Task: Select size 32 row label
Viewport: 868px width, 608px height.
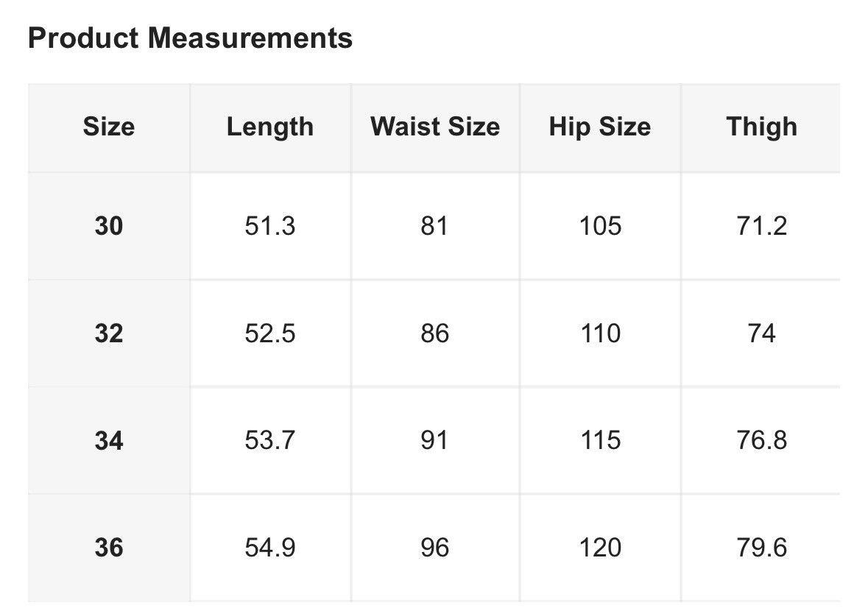Action: (x=109, y=333)
